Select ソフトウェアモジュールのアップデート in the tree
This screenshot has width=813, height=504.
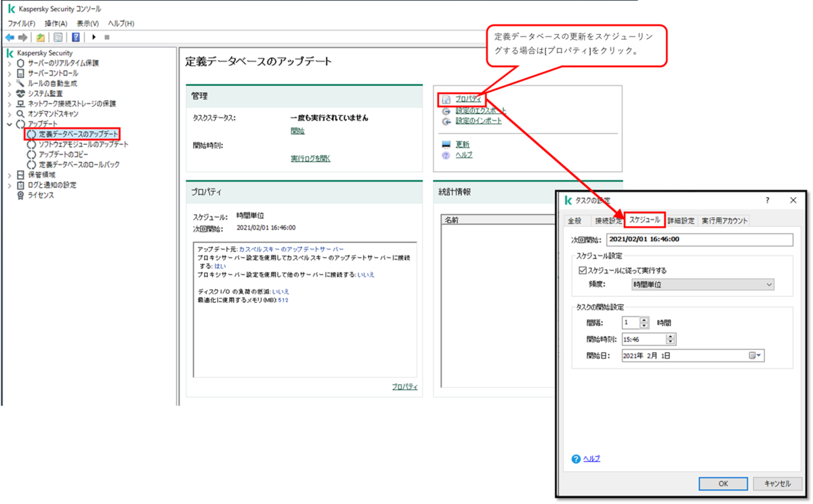click(x=83, y=144)
